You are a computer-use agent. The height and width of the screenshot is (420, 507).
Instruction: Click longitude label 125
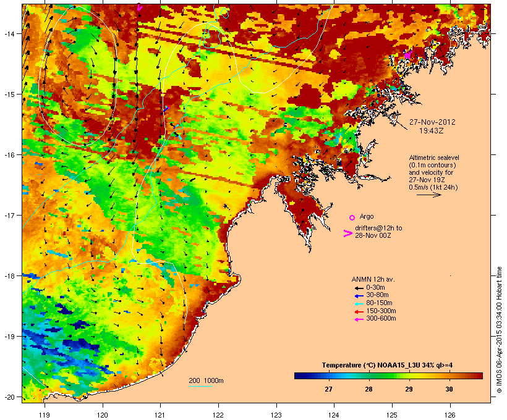click(392, 415)
